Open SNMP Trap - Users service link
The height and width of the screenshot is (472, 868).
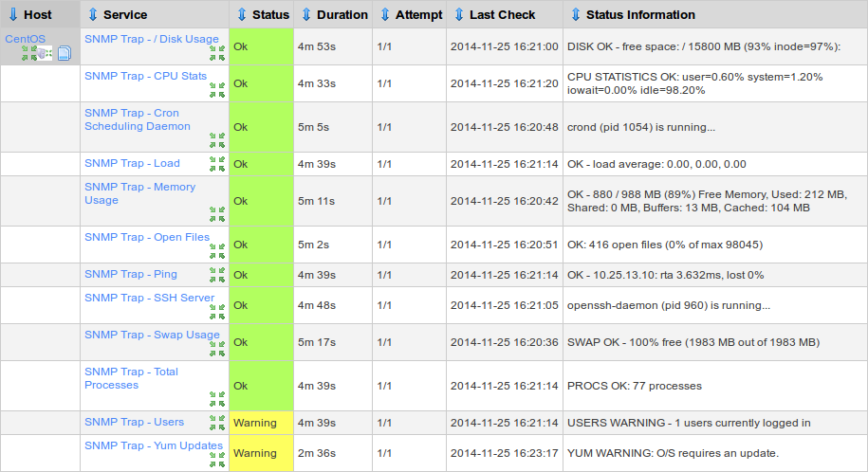coord(134,422)
